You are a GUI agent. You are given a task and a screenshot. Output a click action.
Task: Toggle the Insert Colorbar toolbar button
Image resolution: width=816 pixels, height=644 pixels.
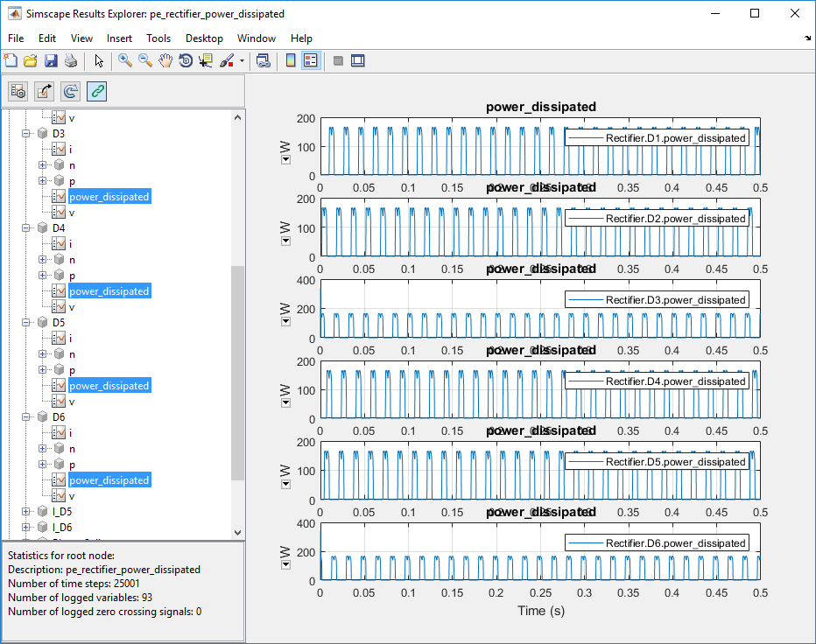click(x=291, y=60)
